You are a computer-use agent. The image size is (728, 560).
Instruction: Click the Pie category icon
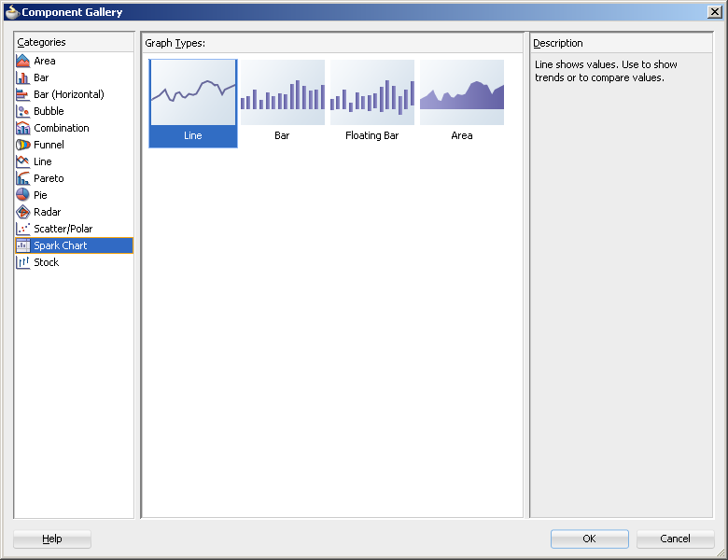[22, 195]
